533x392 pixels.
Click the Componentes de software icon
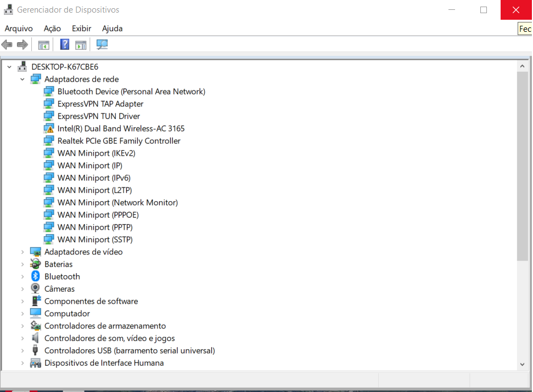[x=36, y=300]
